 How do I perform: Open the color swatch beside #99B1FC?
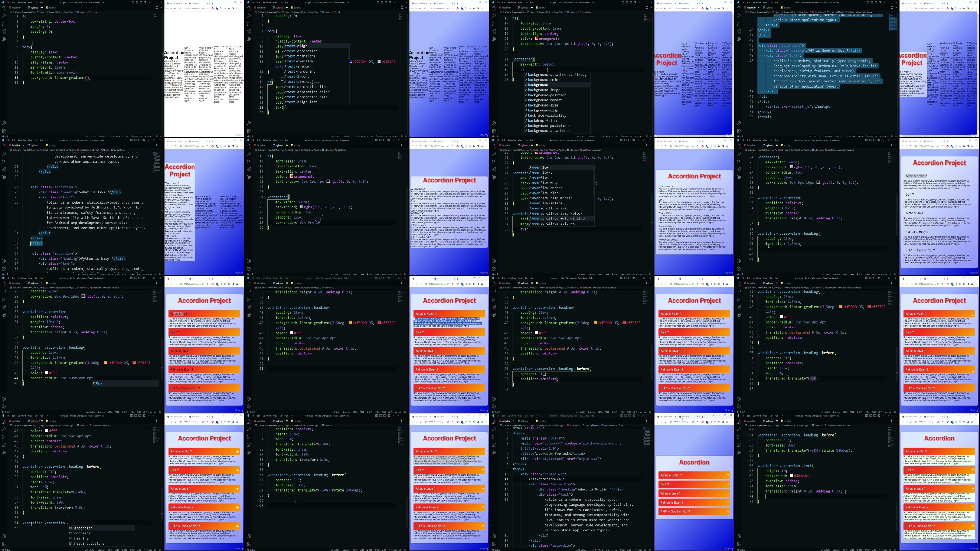379,62
